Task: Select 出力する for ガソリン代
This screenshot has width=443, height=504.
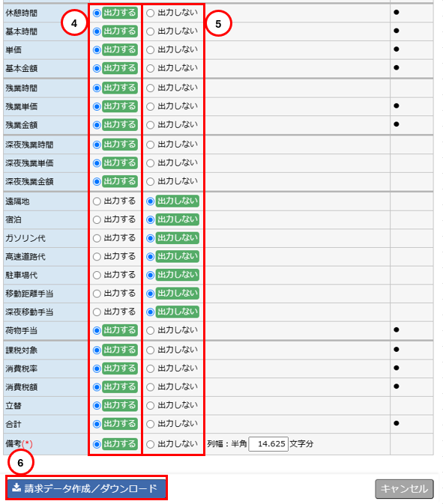Action: click(x=97, y=238)
